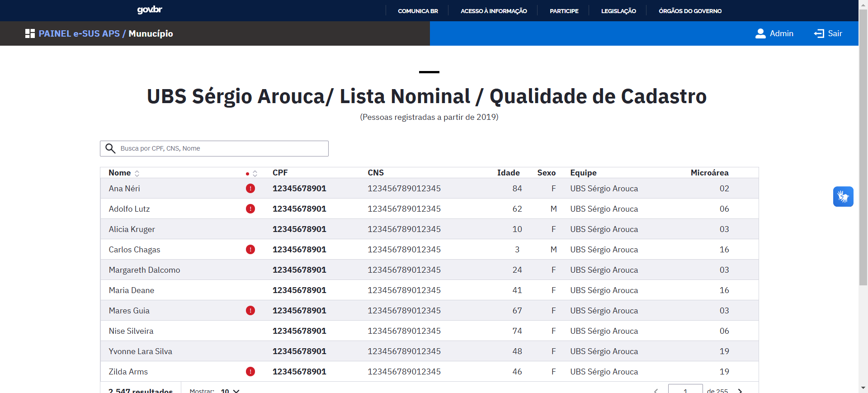Click microárea 19 in Yvonne Lara Silva row
This screenshot has height=393, width=868.
[724, 351]
